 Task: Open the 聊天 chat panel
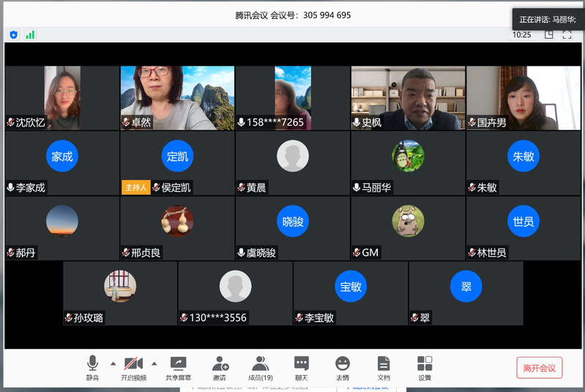pyautogui.click(x=302, y=368)
